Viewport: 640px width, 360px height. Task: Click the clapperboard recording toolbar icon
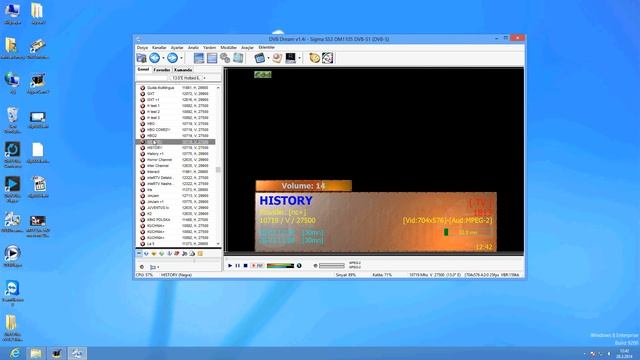[x=259, y=58]
